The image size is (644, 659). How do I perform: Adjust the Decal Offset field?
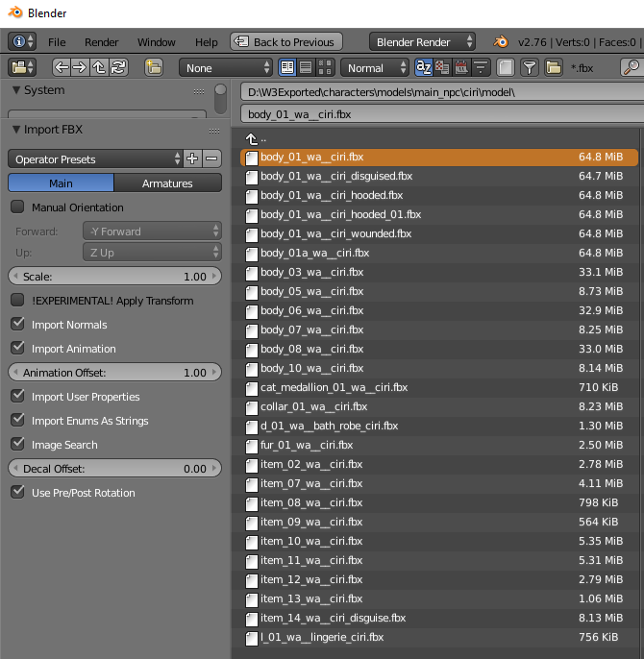[x=114, y=468]
